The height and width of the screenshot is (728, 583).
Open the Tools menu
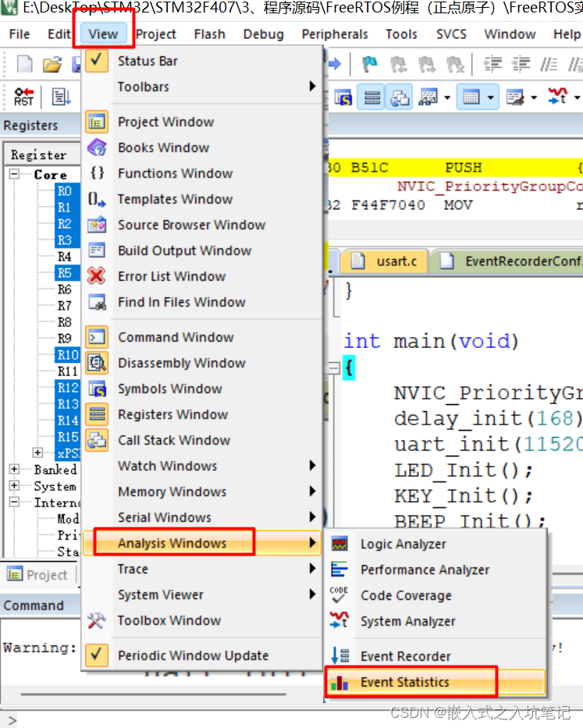(401, 34)
